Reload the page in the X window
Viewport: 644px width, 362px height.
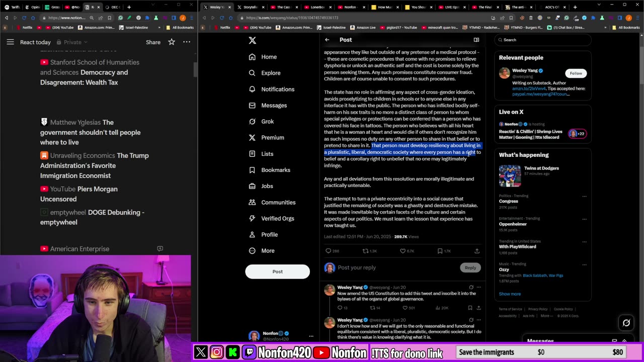221,18
